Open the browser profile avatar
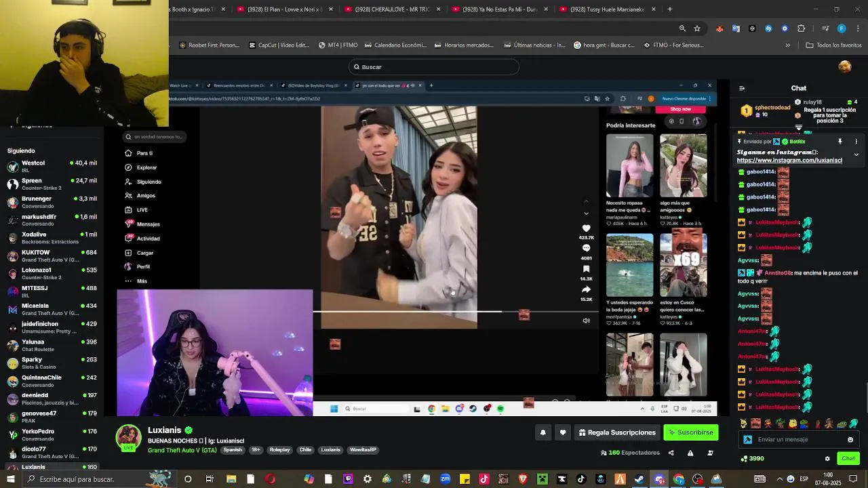Viewport: 868px width, 488px height. (842, 28)
